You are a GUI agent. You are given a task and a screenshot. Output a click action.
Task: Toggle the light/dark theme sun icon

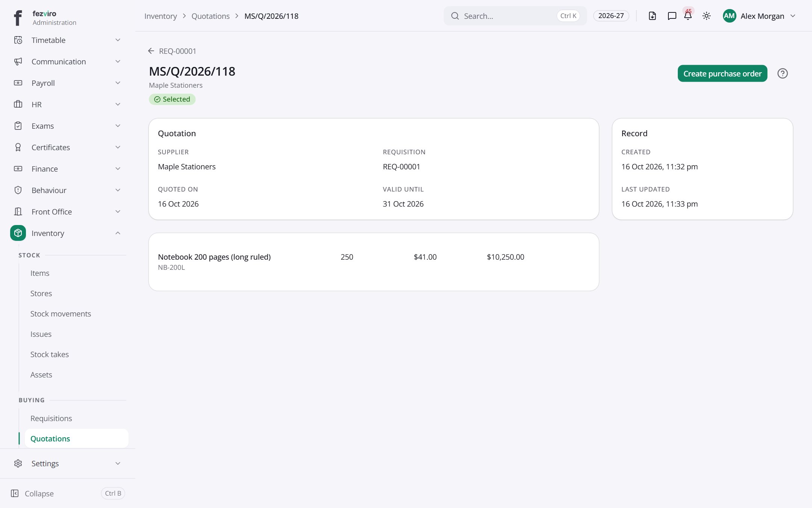(706, 16)
